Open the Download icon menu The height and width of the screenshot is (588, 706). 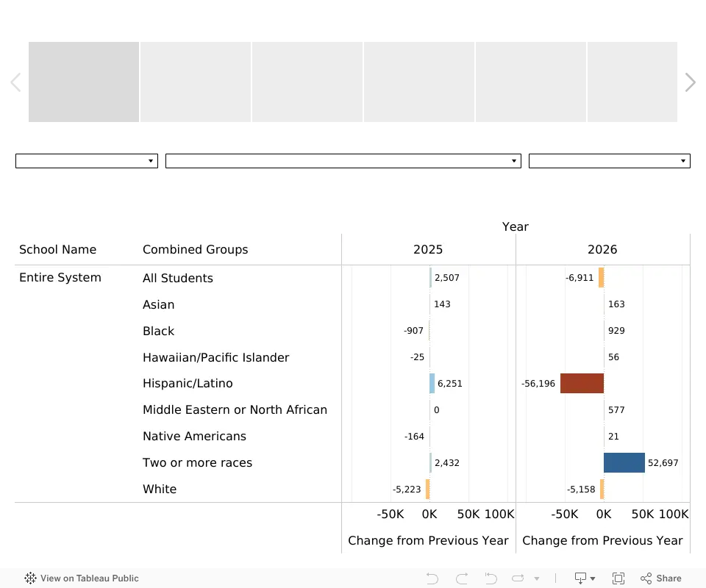click(585, 578)
